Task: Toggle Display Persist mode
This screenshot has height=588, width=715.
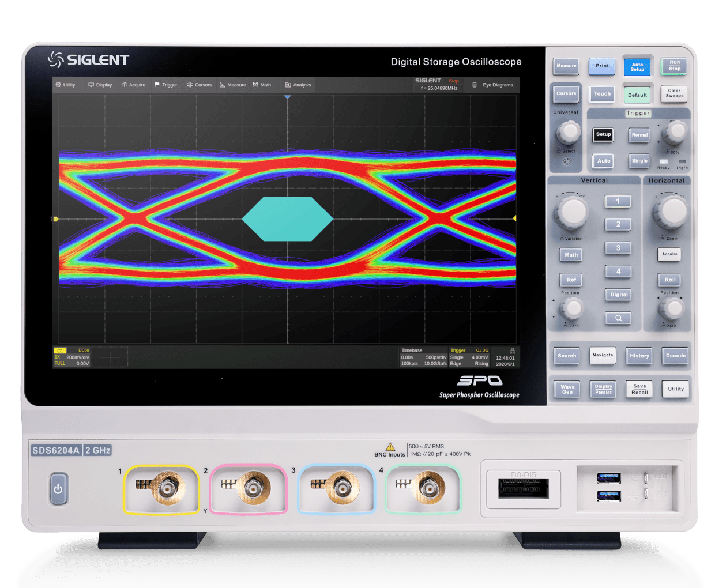Action: [603, 389]
